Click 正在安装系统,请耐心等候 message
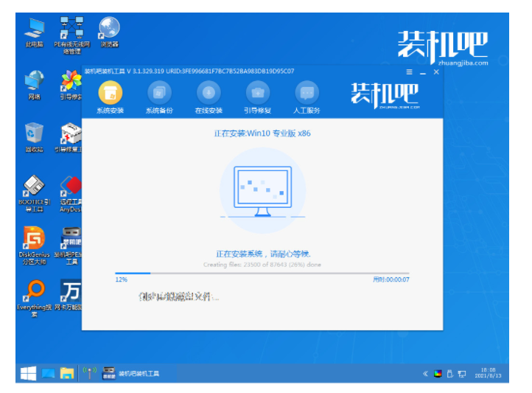This screenshot has width=532, height=393. [x=263, y=254]
